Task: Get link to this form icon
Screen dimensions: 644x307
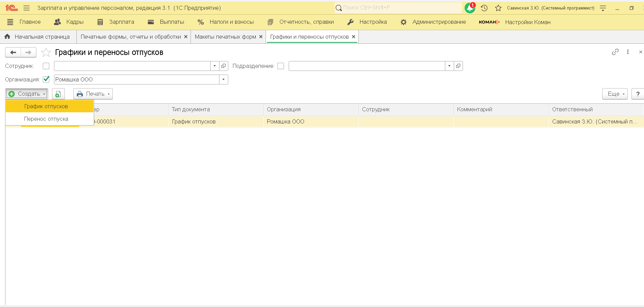Action: click(615, 52)
